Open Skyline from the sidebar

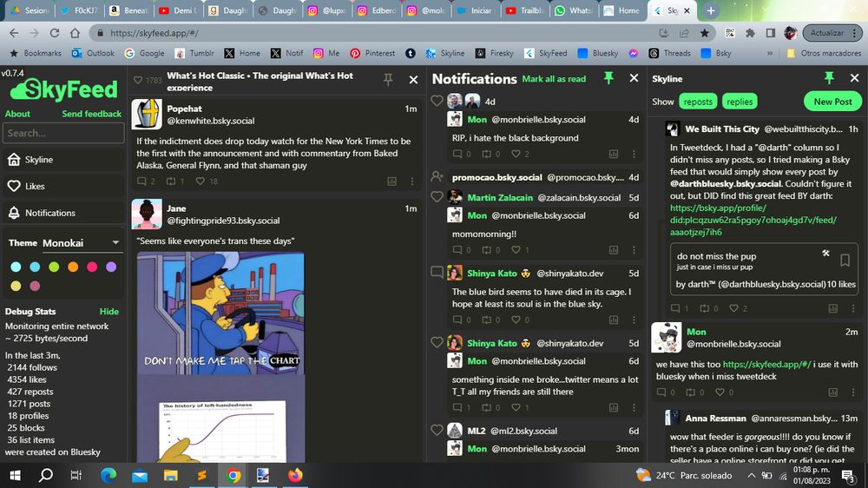[63, 160]
